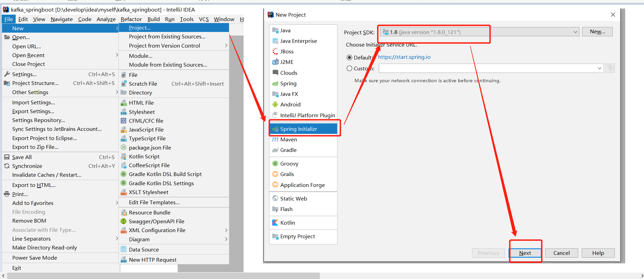Click the Spring leaf icon

(x=275, y=83)
